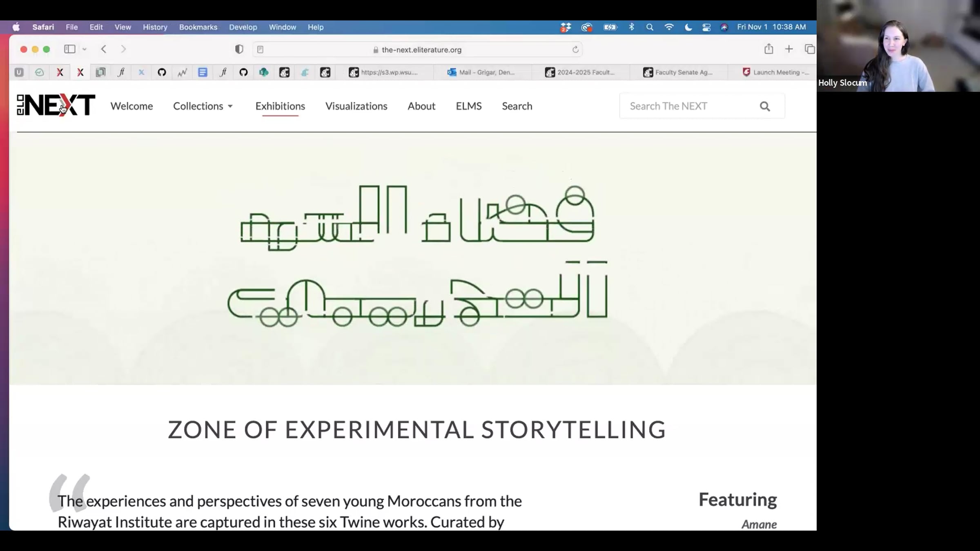Reload the current page
This screenshot has width=980, height=551.
coord(575,49)
